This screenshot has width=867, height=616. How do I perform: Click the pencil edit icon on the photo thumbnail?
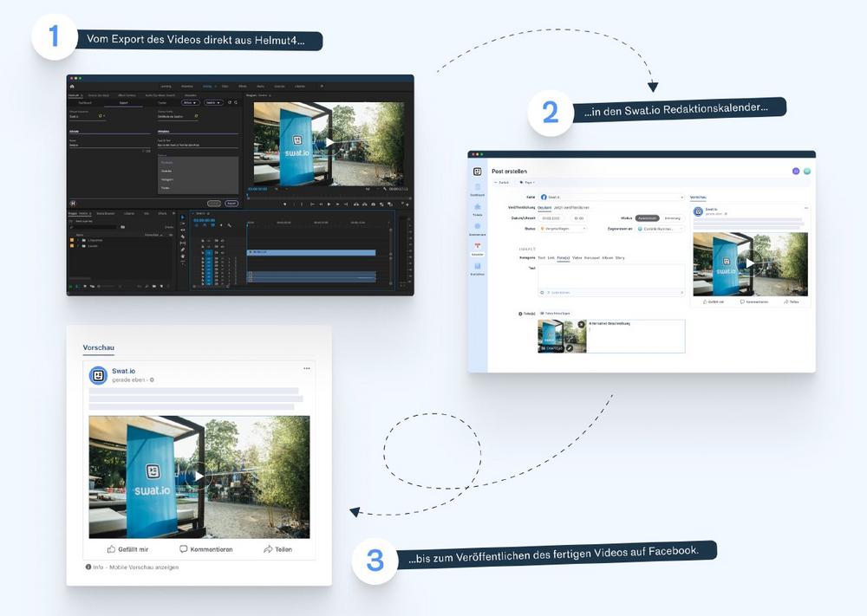pos(569,348)
